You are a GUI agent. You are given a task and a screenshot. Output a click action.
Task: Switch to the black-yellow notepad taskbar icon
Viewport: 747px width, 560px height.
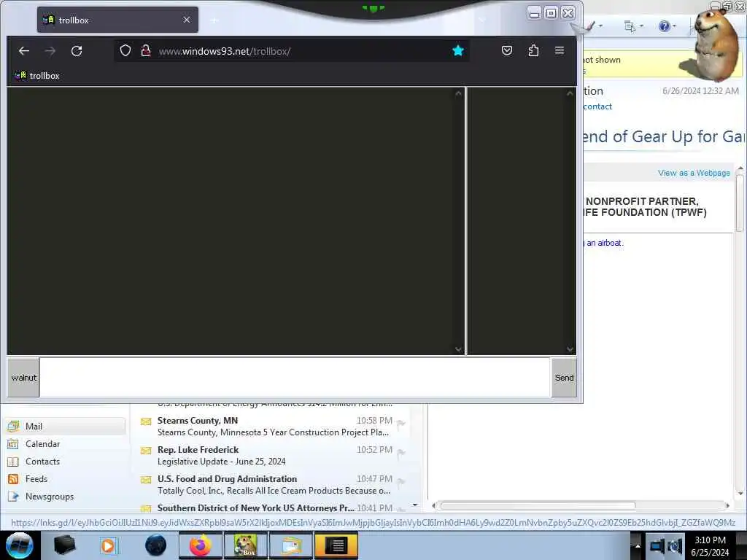coord(336,545)
